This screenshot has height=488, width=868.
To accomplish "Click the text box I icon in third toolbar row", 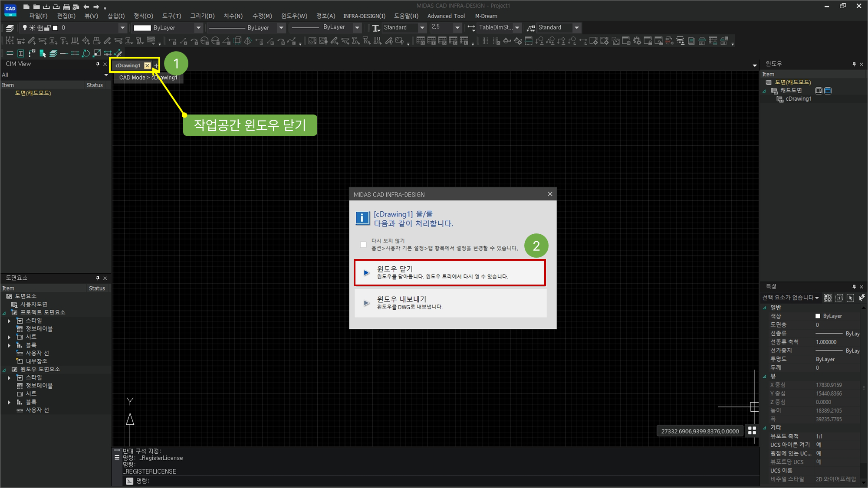I will point(20,53).
